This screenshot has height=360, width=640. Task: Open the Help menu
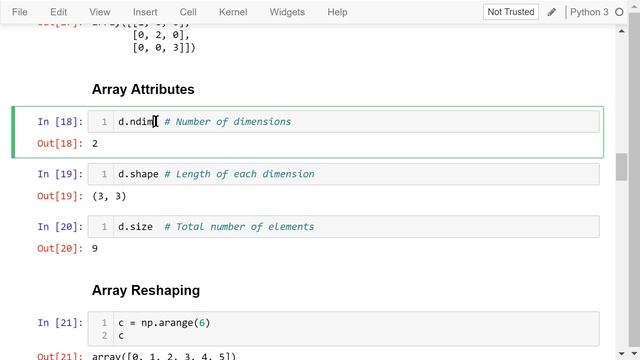(x=337, y=12)
